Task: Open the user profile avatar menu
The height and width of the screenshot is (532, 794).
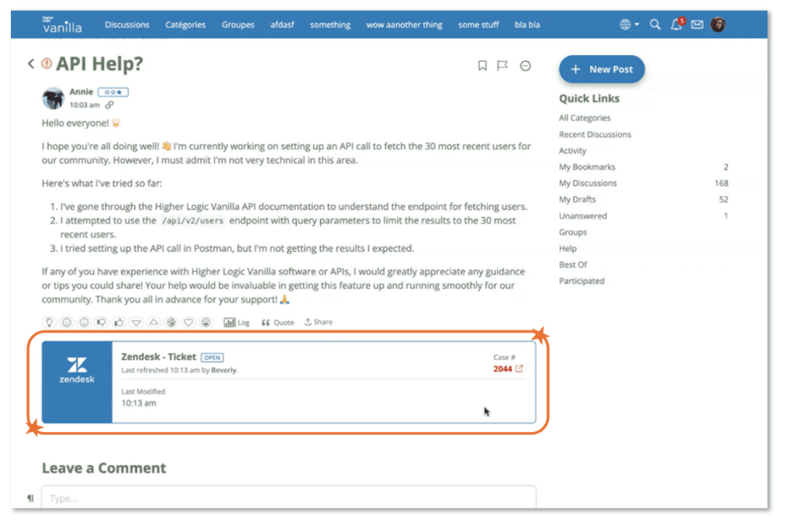Action: [718, 25]
